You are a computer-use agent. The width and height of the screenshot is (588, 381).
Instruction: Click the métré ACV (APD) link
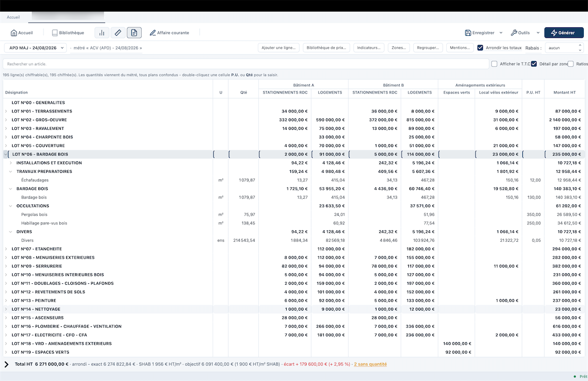(108, 48)
